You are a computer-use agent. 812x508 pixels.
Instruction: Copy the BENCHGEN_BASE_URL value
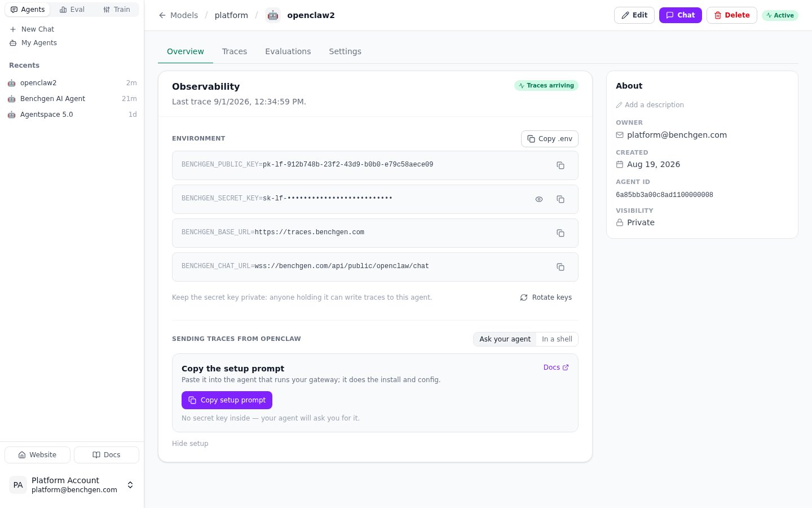coord(561,233)
